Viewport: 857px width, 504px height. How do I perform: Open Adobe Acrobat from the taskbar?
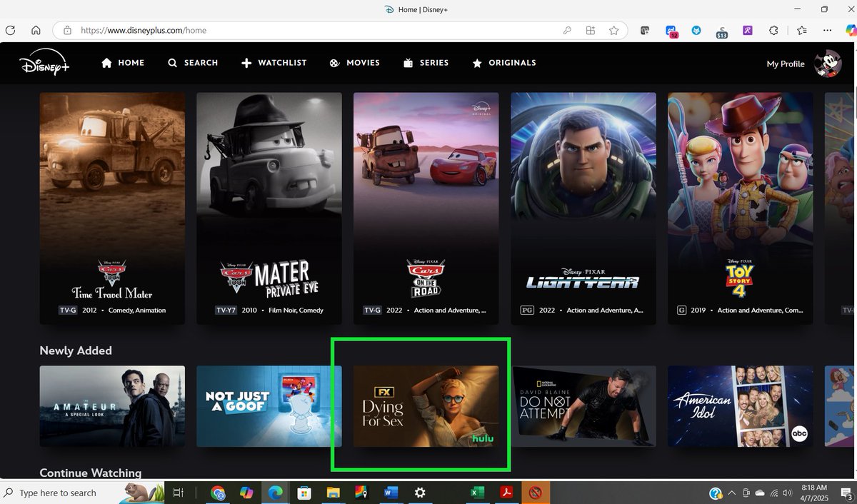tap(505, 493)
